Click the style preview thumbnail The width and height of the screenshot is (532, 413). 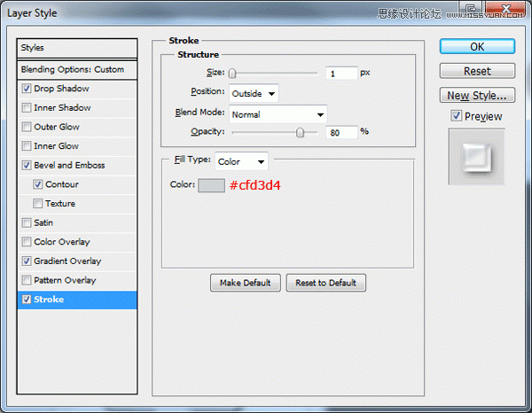(476, 157)
